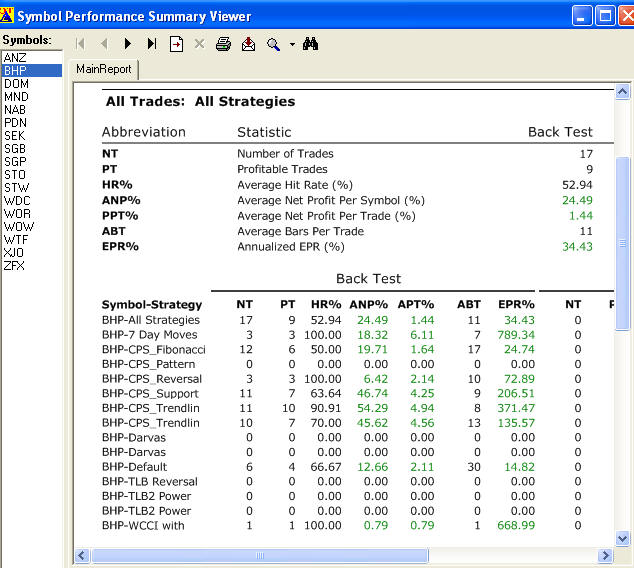Print the report with printer icon
This screenshot has width=634, height=568.
(x=224, y=44)
